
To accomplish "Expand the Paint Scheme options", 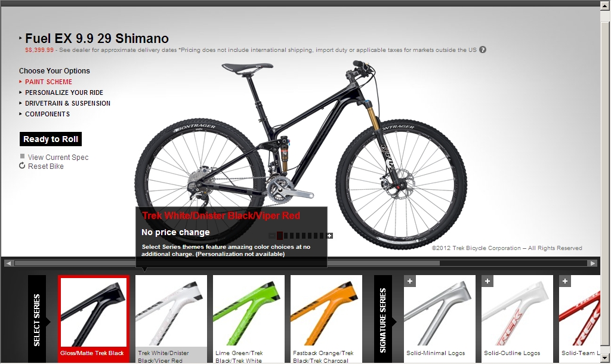I will click(48, 82).
